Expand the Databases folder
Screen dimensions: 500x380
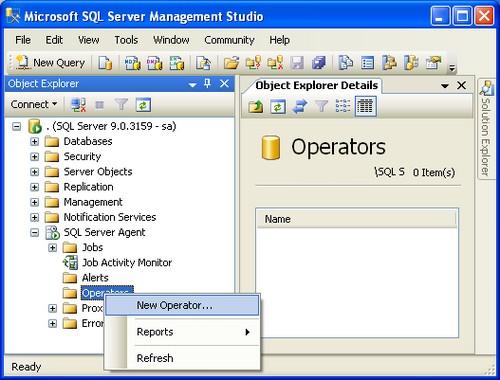pyautogui.click(x=34, y=141)
